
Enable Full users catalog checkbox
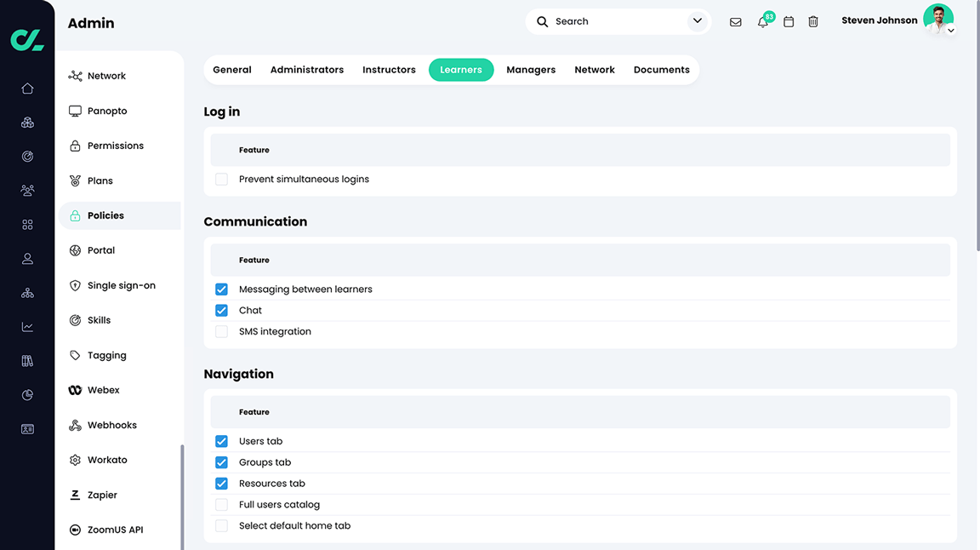pos(222,505)
